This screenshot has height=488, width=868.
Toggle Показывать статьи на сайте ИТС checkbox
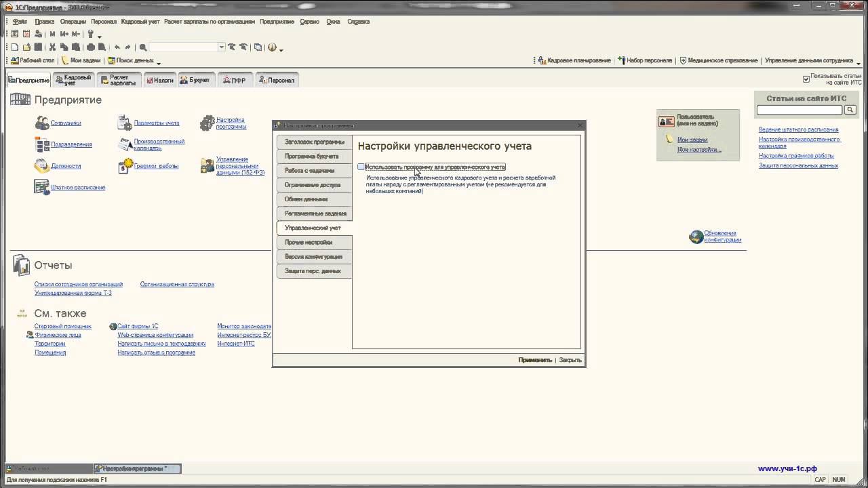806,79
